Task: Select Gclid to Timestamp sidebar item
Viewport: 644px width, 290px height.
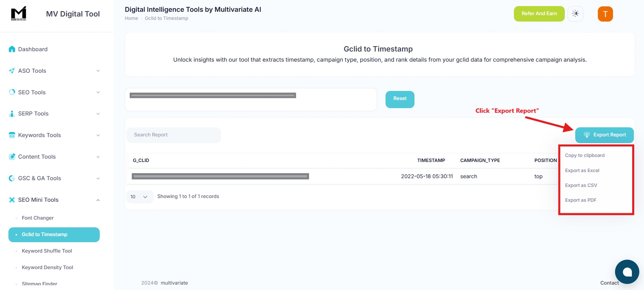Action: click(54, 235)
